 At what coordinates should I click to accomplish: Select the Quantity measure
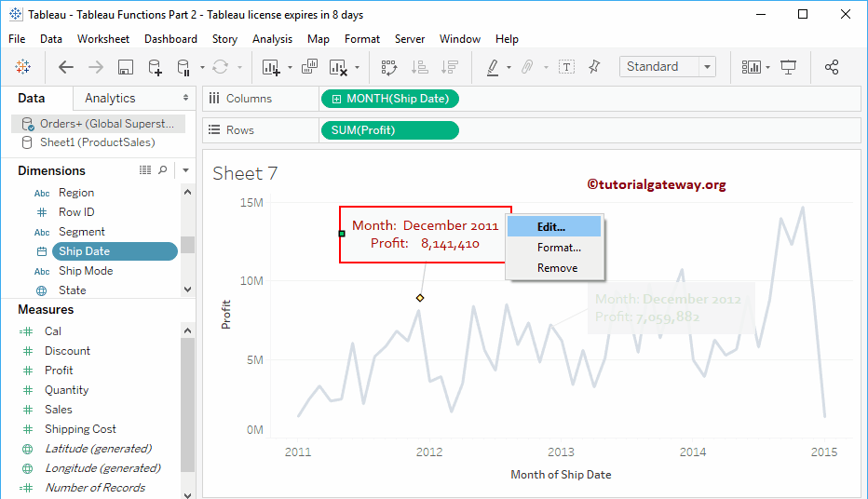point(66,390)
